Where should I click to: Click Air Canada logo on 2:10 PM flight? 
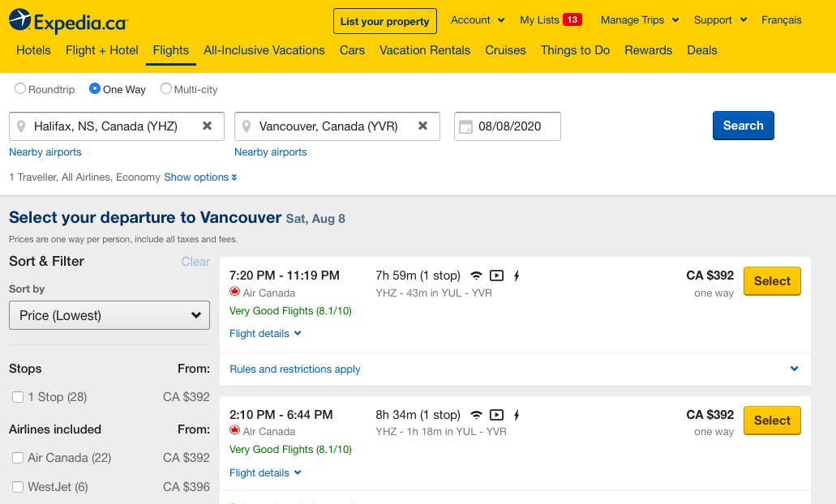234,430
